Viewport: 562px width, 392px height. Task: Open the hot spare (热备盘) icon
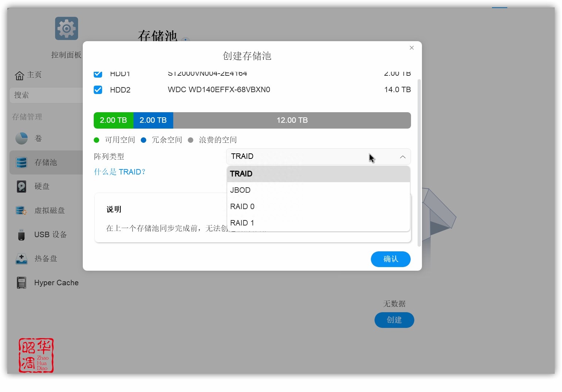[x=22, y=259]
